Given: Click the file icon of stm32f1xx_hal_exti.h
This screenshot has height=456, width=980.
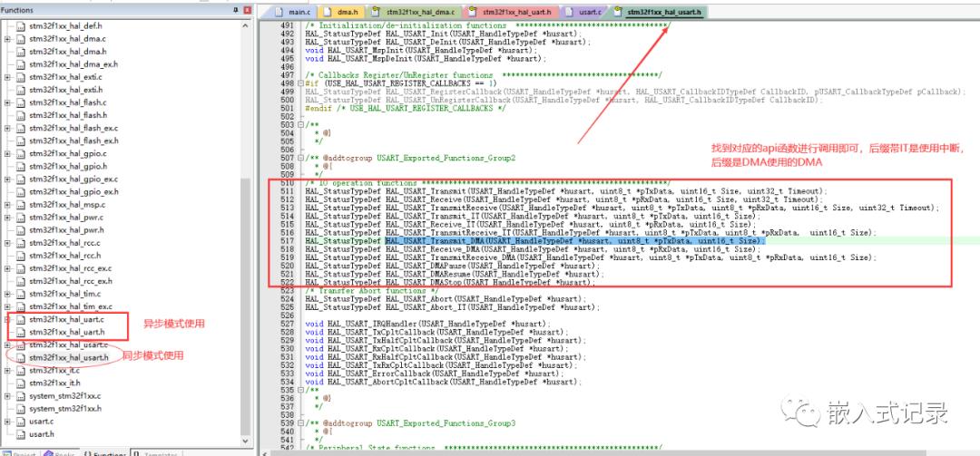Looking at the screenshot, I should coord(21,90).
